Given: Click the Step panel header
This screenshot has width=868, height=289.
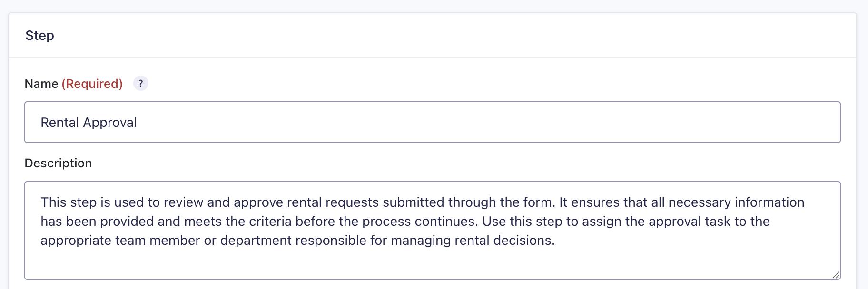Looking at the screenshot, I should [39, 35].
